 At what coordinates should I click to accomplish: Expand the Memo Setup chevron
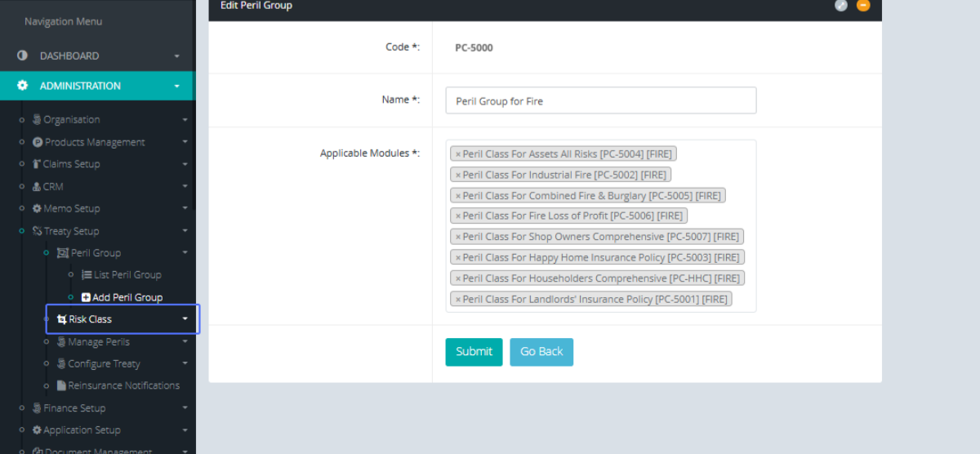tap(185, 209)
